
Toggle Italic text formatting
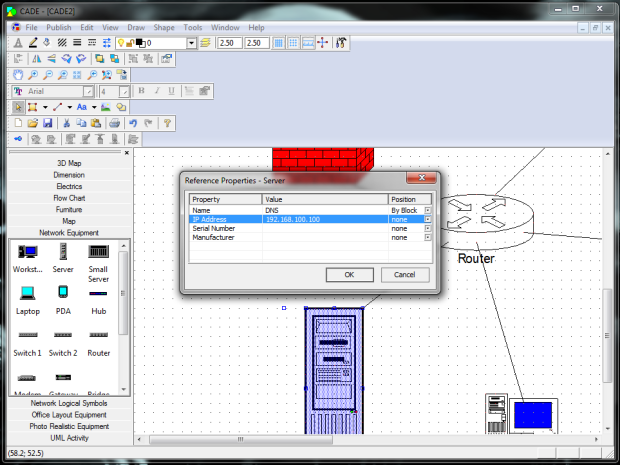pyautogui.click(x=157, y=91)
